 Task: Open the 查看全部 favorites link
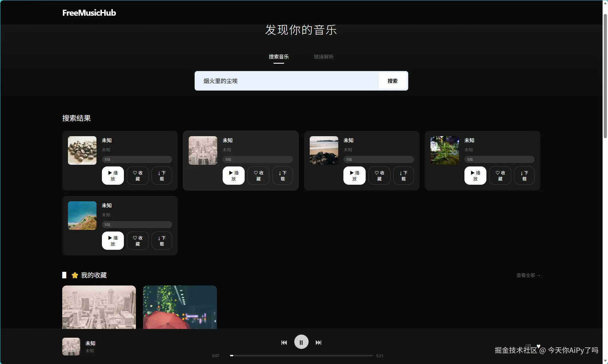[528, 275]
